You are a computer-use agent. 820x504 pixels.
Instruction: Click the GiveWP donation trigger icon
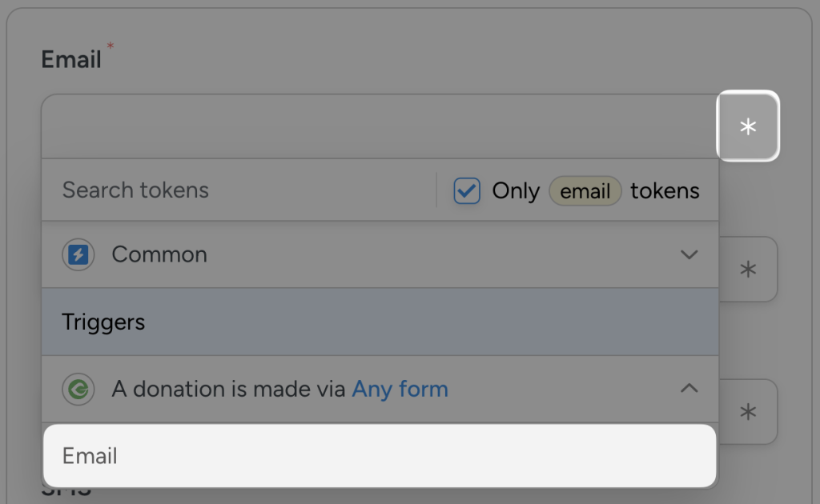(78, 389)
